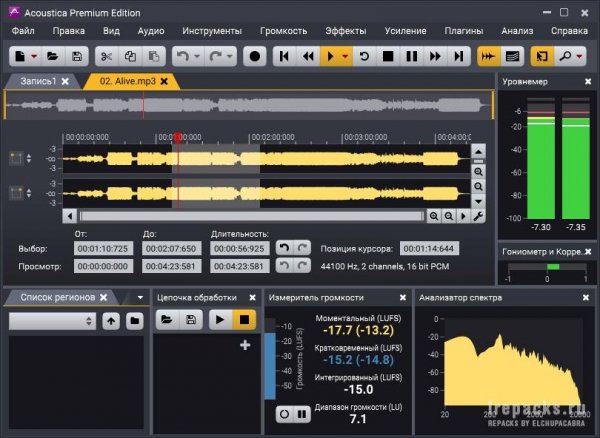This screenshot has width=600, height=438.
Task: Toggle loop playback mode
Action: click(x=364, y=57)
